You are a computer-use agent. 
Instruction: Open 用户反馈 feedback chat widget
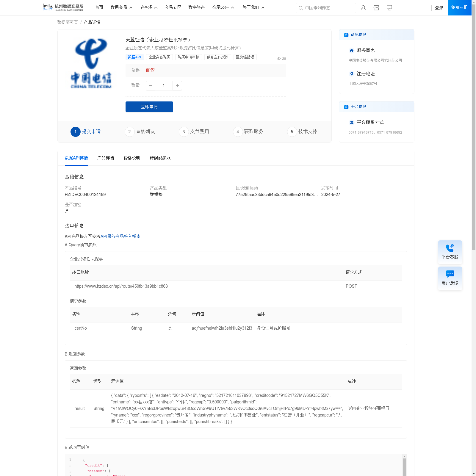(450, 278)
